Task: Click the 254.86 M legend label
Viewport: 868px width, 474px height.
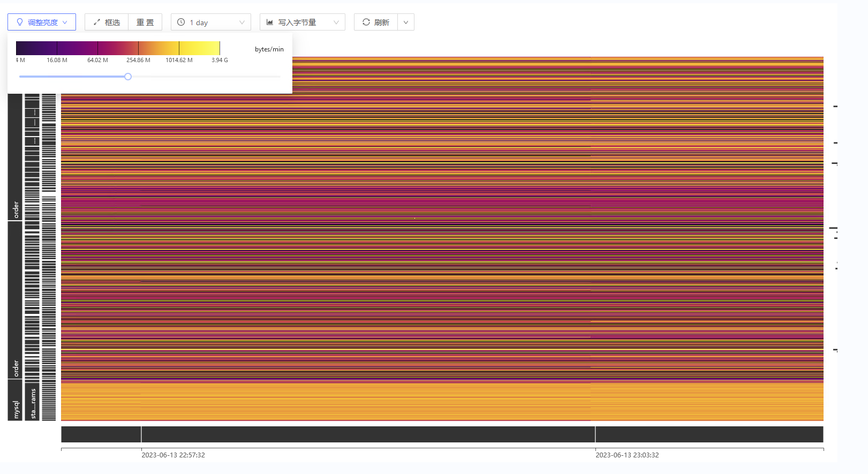Action: click(138, 60)
